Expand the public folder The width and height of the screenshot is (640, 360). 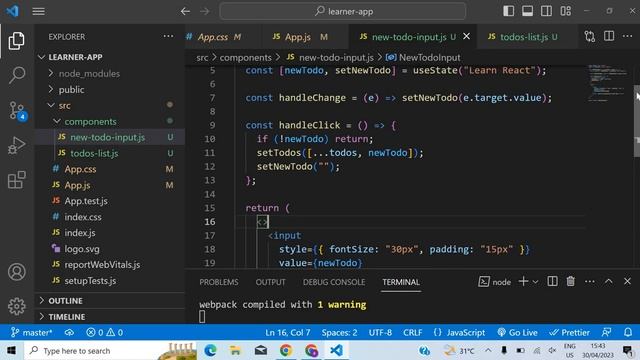(x=110, y=89)
